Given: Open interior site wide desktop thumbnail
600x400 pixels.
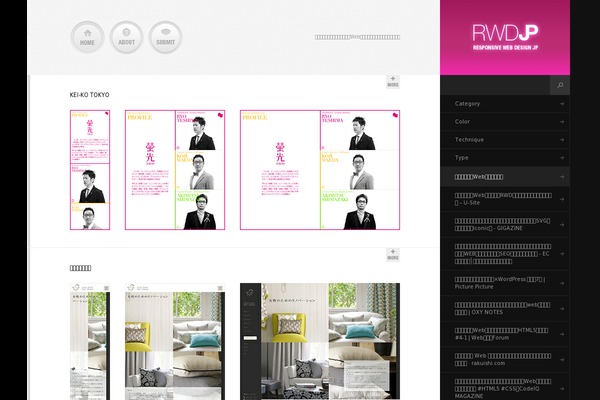Looking at the screenshot, I should pos(320,341).
